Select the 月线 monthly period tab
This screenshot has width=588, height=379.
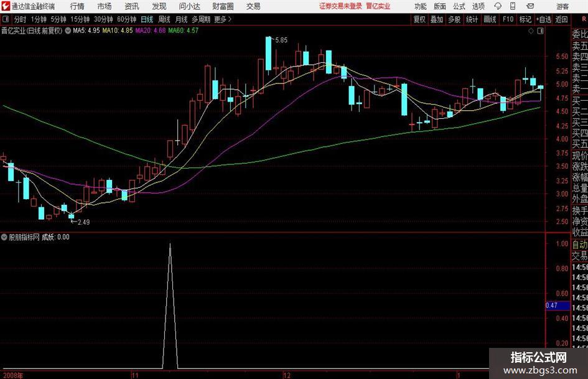click(x=182, y=19)
